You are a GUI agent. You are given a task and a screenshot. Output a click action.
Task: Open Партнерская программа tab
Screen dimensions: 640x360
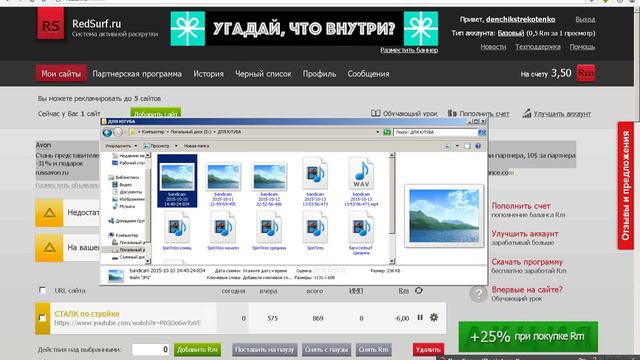[x=137, y=74]
